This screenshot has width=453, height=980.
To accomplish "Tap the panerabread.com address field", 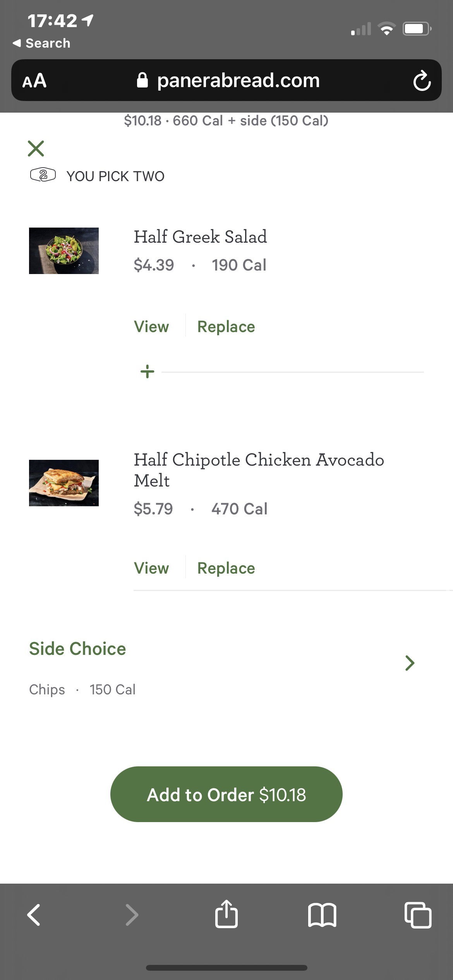I will [x=228, y=81].
